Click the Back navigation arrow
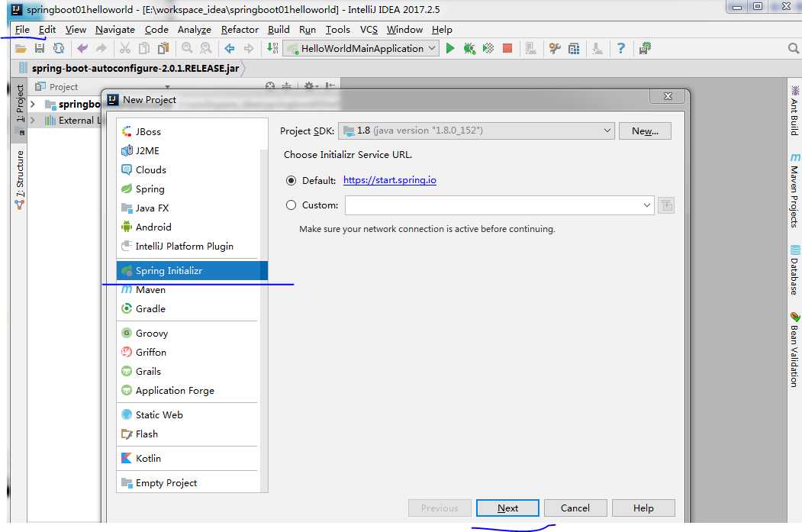This screenshot has height=532, width=802. (230, 49)
